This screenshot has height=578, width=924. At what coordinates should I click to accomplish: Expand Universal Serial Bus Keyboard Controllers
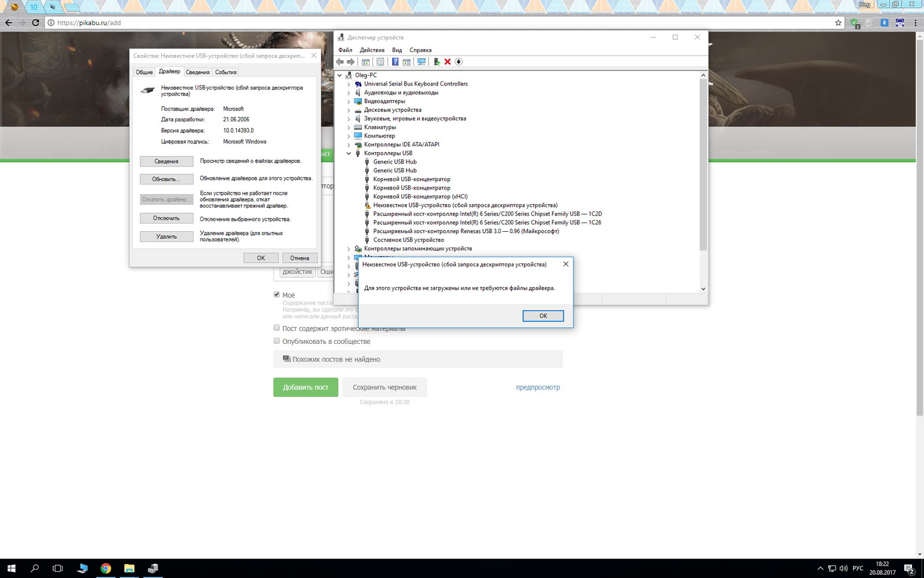(x=349, y=84)
